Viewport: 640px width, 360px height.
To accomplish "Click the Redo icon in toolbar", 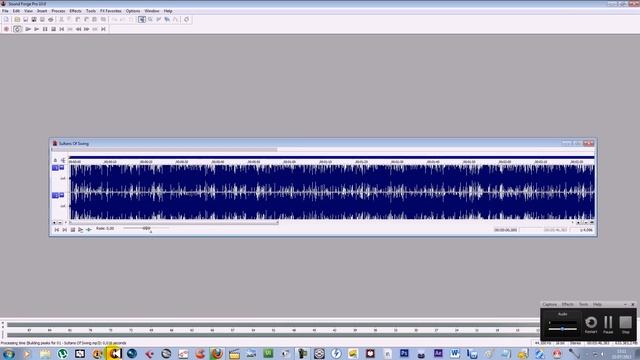I will point(122,20).
